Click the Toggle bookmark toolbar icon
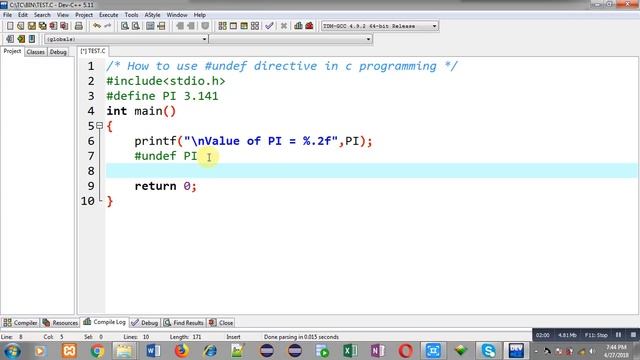The image size is (640, 360). click(x=21, y=39)
